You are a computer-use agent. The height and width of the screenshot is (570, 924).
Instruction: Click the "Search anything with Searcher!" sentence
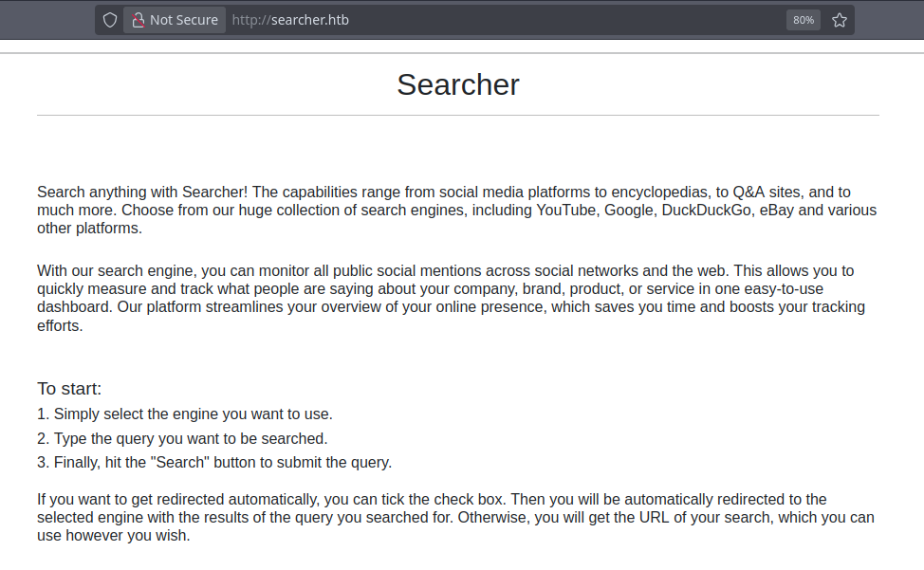tap(142, 192)
